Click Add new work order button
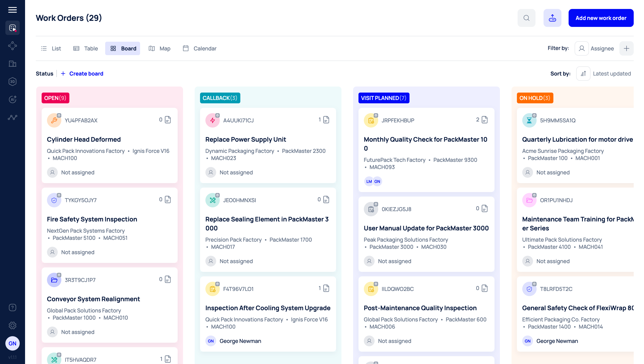Image resolution: width=644 pixels, height=364 pixels. coord(601,18)
